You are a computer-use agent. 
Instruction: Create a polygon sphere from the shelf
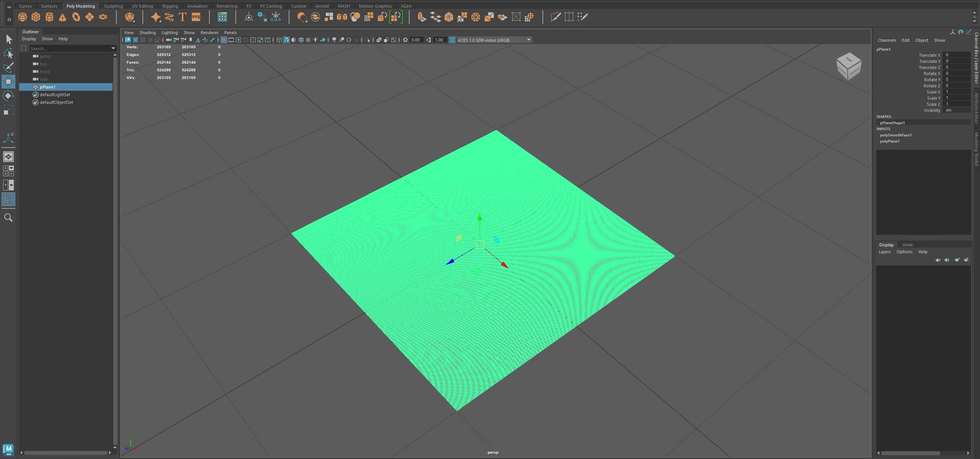[x=23, y=17]
